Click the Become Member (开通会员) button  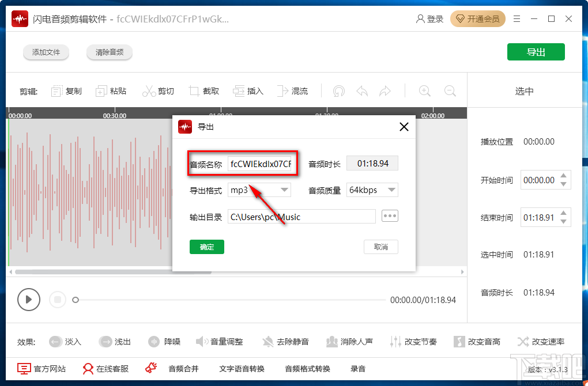tap(478, 19)
